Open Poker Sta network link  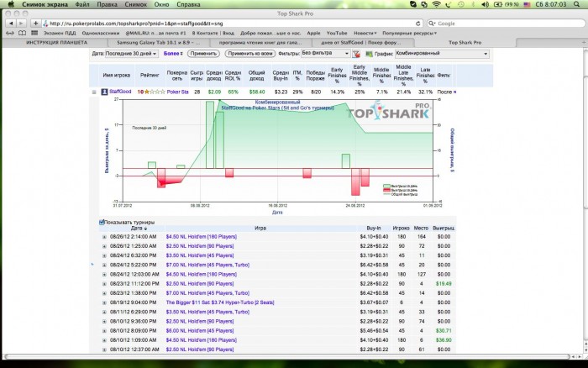(177, 92)
